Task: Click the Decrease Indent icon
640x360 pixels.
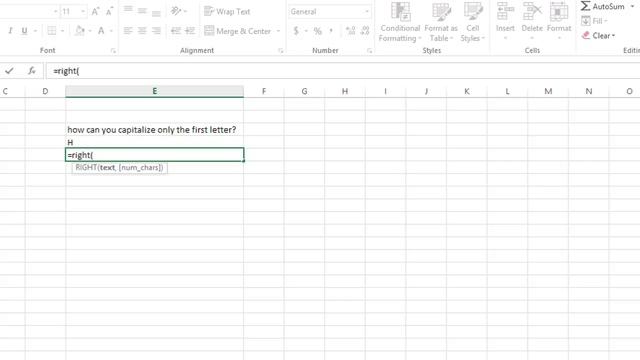Action: point(176,31)
